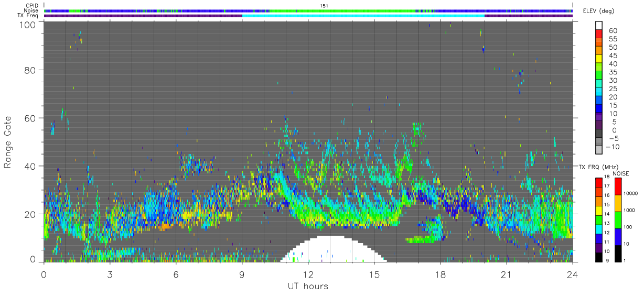644x297 pixels.
Task: Select the orange 1000–10000 swatch in NOISE legend
Action: [x=618, y=203]
